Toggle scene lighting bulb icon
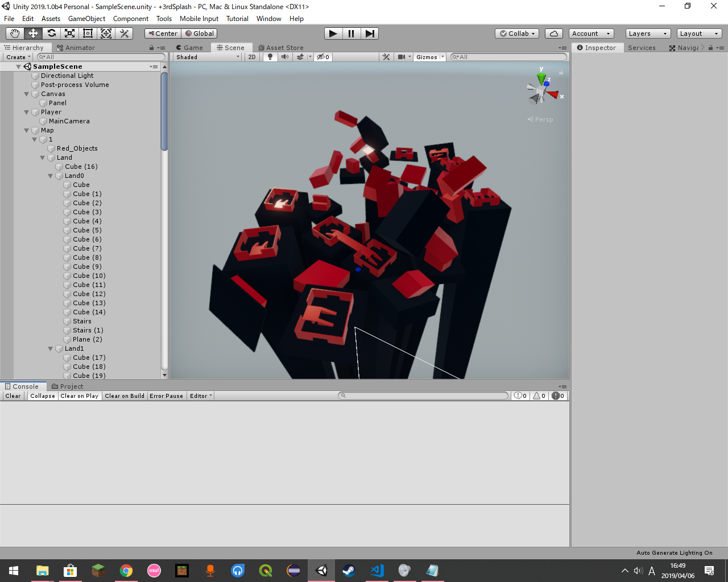This screenshot has height=582, width=728. [x=270, y=57]
